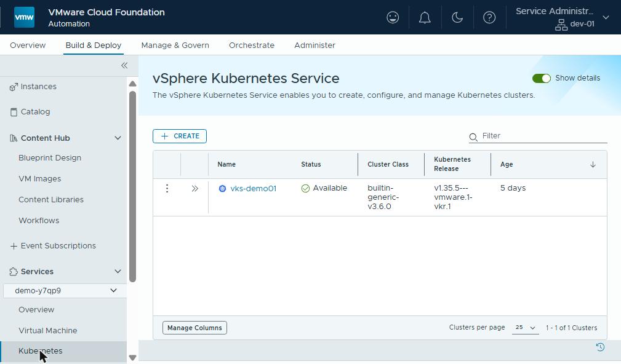The image size is (621, 364).
Task: Click the sidebar scroll down arrow
Action: [133, 358]
